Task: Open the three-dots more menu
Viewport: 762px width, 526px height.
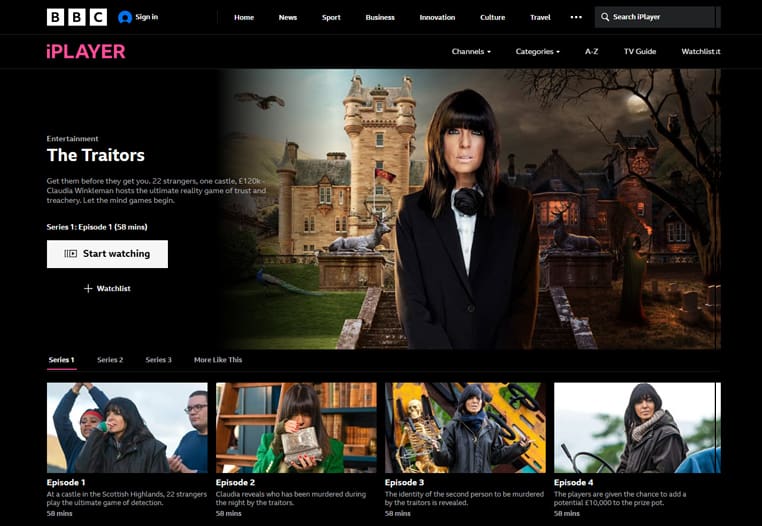Action: click(x=576, y=18)
